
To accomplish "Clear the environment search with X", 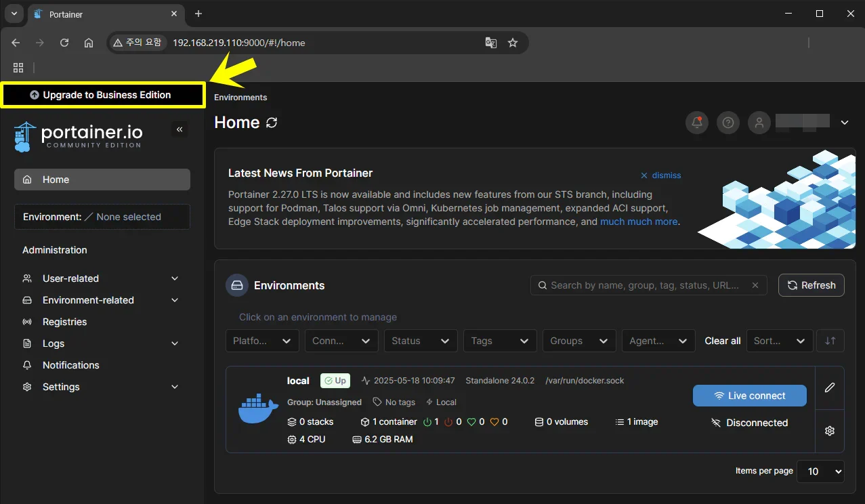I will [x=755, y=285].
